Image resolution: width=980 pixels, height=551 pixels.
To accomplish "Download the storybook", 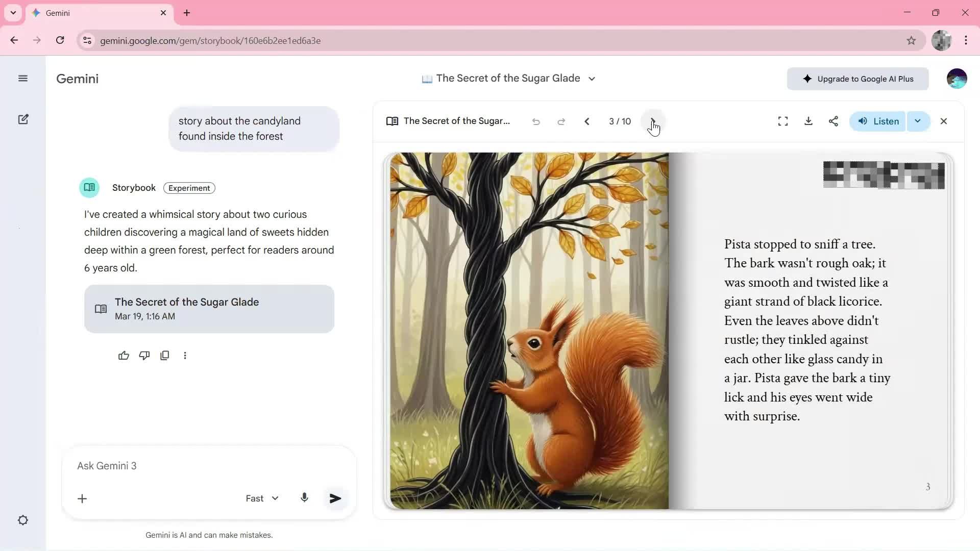I will coord(808,121).
